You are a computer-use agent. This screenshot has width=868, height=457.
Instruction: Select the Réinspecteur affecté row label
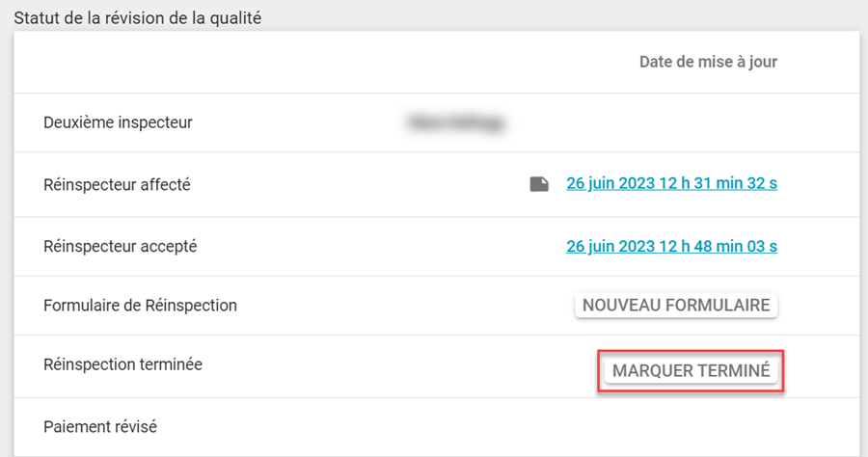(x=117, y=184)
